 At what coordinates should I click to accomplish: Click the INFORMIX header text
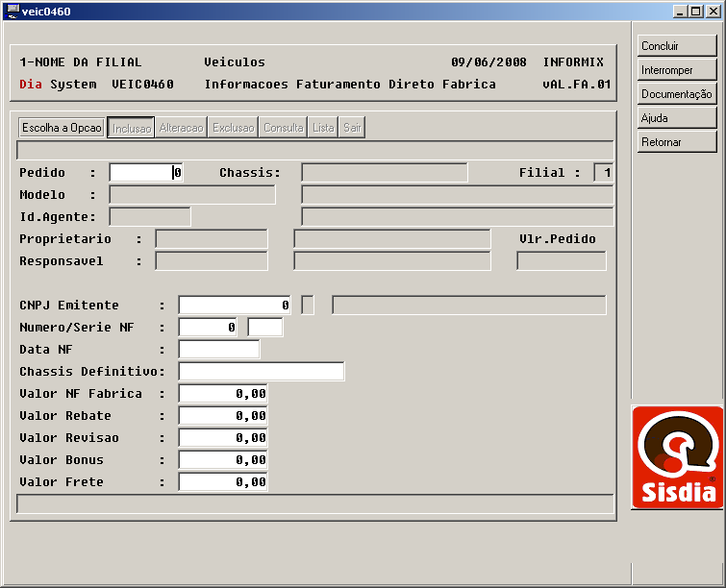(573, 62)
